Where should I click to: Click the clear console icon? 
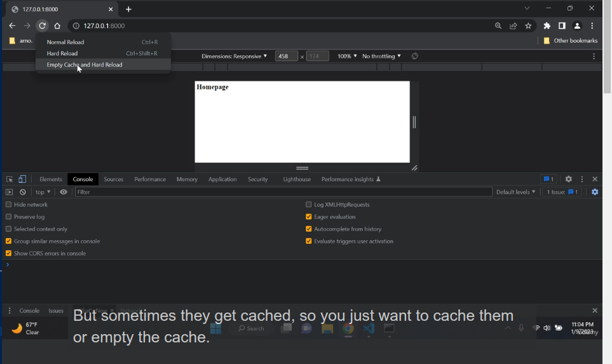point(23,192)
